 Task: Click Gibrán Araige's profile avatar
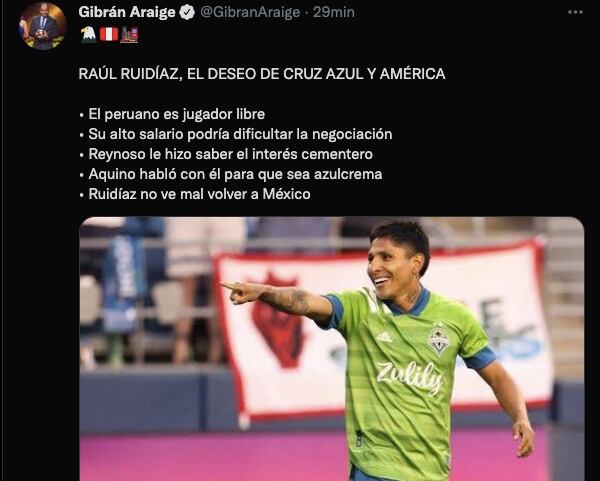(43, 26)
